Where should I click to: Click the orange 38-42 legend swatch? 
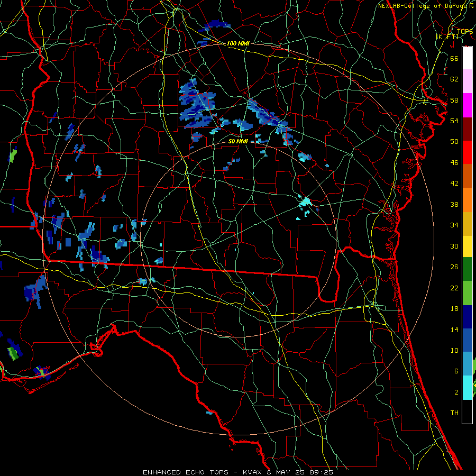(467, 200)
